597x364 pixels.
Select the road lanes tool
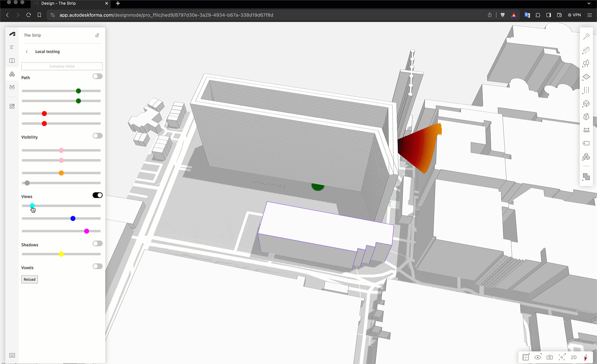point(586,90)
